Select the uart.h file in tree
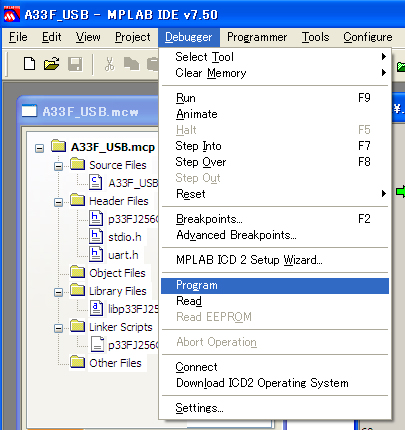This screenshot has height=430, width=405. [123, 255]
